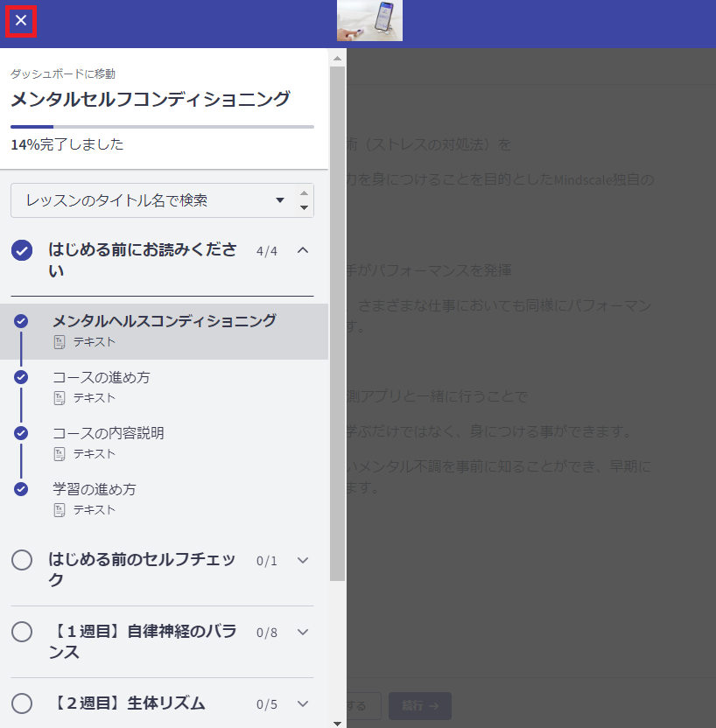Image resolution: width=716 pixels, height=728 pixels.
Task: Click the 0/1 lesson count
Action: click(x=267, y=561)
